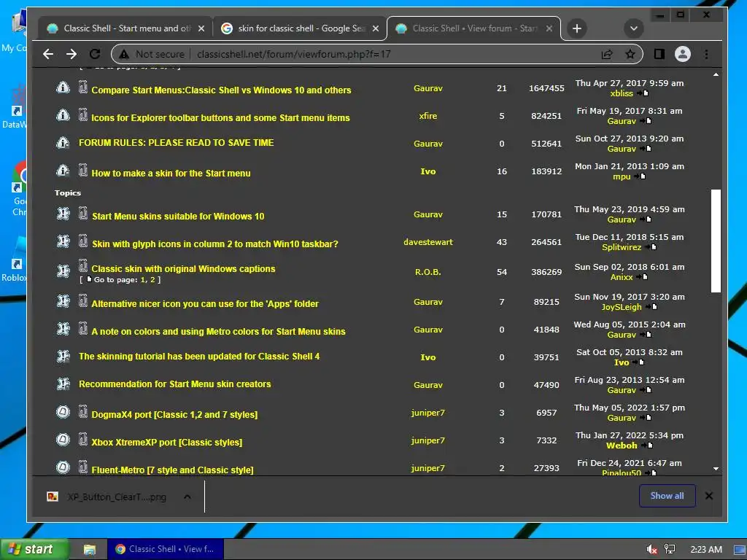
Task: Go forward to the next page
Action: point(71,54)
